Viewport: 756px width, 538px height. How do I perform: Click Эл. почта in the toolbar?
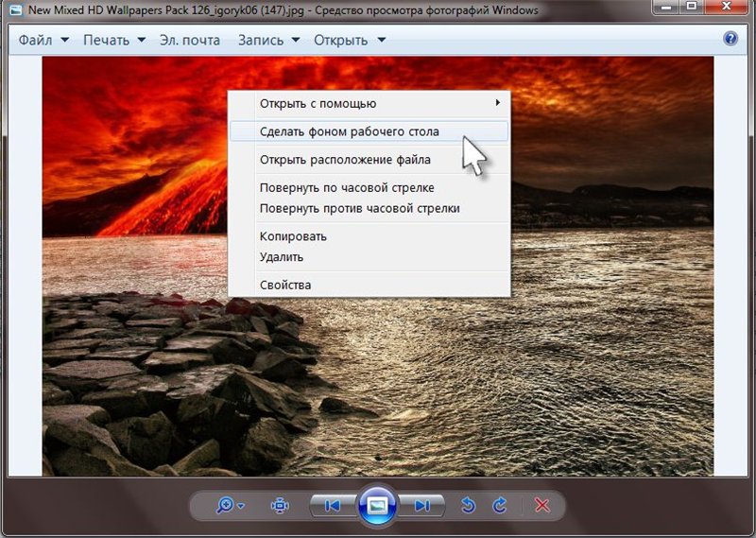pos(190,40)
